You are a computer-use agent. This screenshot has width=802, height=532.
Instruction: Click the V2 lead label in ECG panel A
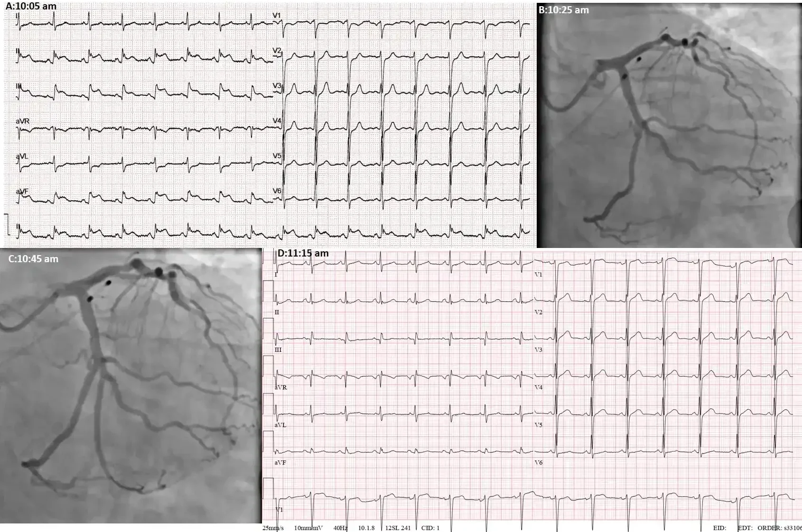pos(277,51)
